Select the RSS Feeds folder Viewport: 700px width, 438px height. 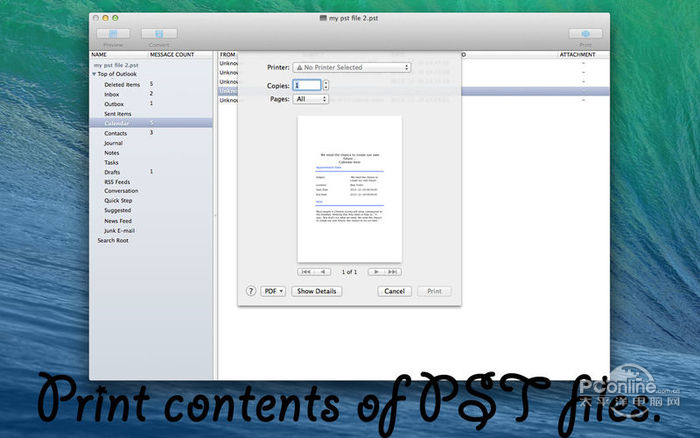117,182
